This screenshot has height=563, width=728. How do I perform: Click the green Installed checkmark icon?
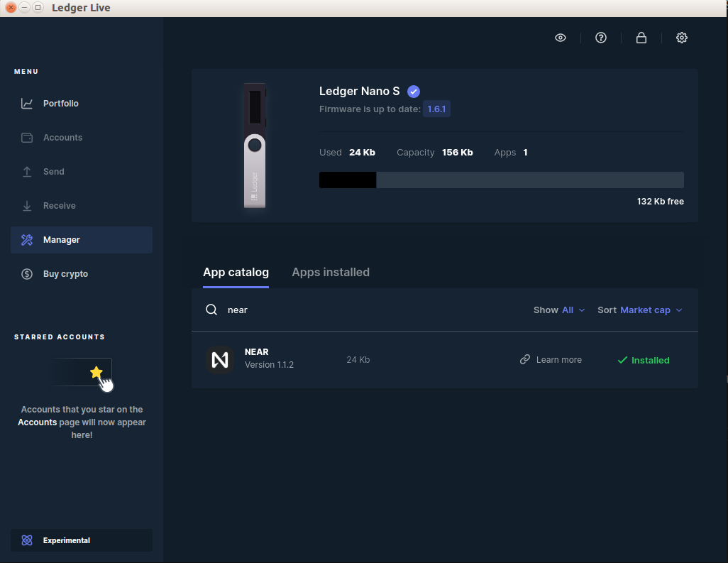click(x=622, y=360)
